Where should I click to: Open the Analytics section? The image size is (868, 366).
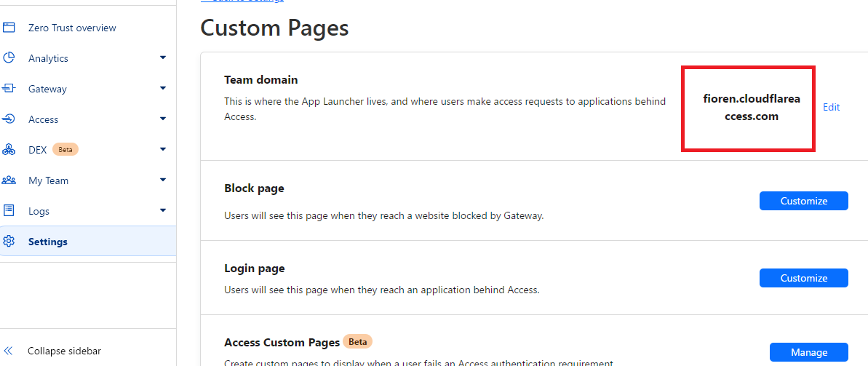point(48,58)
